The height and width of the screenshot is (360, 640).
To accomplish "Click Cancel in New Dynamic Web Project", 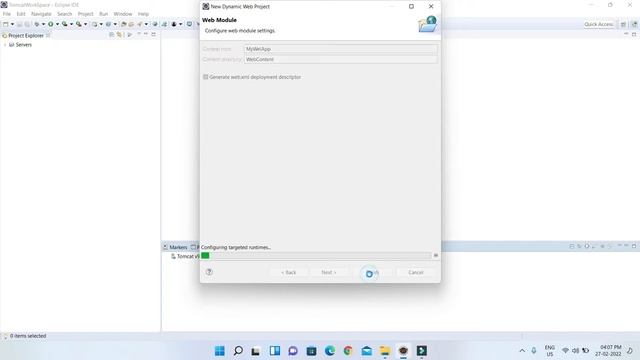I will point(416,272).
